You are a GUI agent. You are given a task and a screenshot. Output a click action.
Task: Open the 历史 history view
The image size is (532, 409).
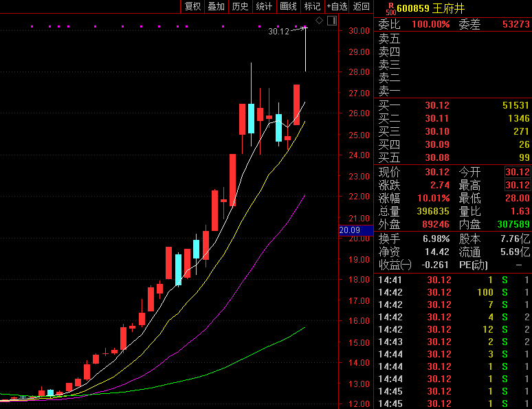[x=240, y=6]
